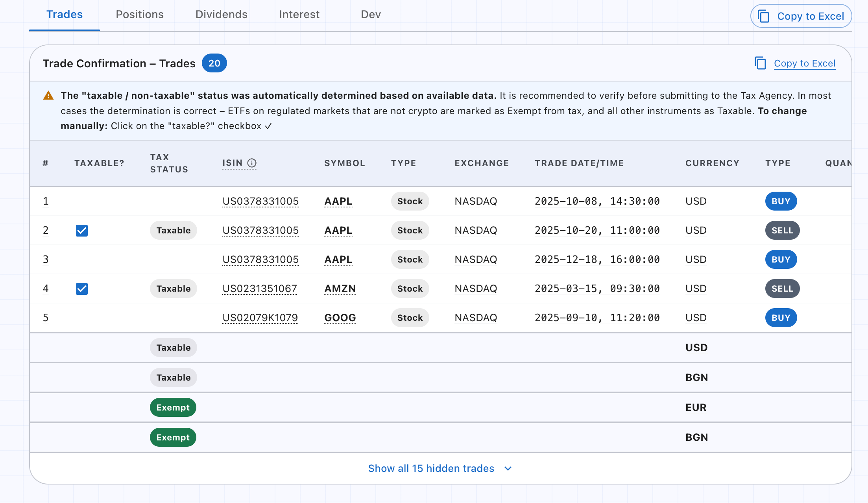868x503 pixels.
Task: Click the Stock type pill in GOOG row
Action: click(x=410, y=318)
